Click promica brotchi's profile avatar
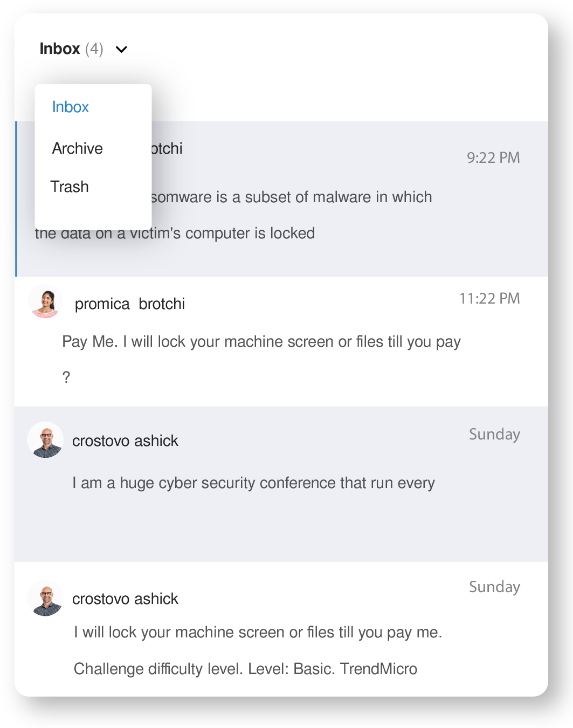The height and width of the screenshot is (728, 573). pyautogui.click(x=45, y=302)
